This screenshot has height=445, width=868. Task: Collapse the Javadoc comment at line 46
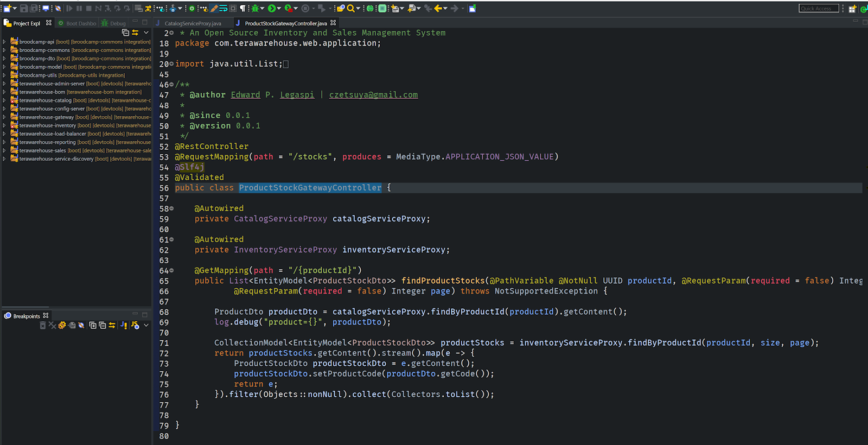pyautogui.click(x=172, y=85)
